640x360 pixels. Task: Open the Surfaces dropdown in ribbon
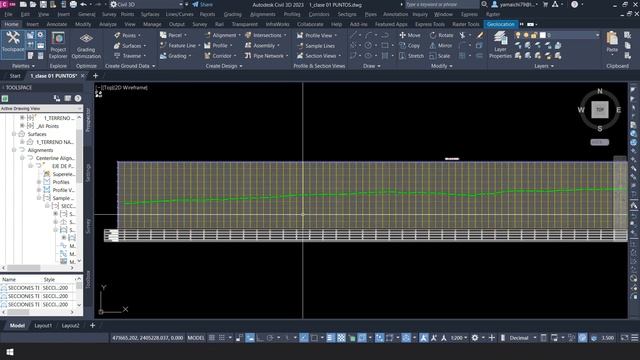tap(130, 46)
